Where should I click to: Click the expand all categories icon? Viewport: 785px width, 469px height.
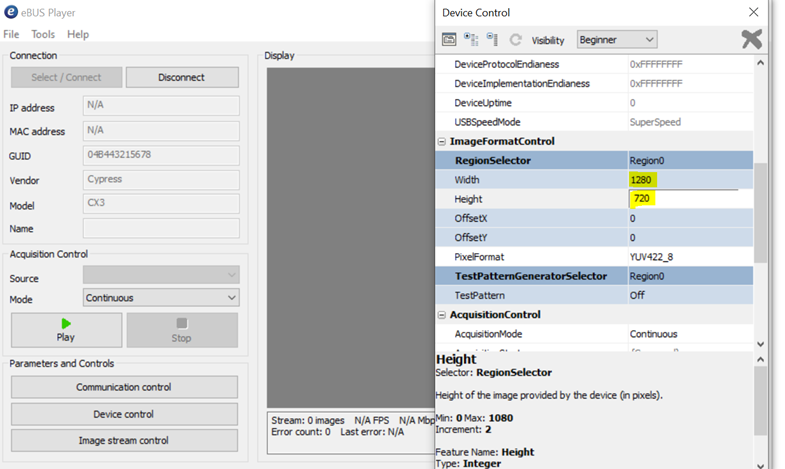pos(471,40)
